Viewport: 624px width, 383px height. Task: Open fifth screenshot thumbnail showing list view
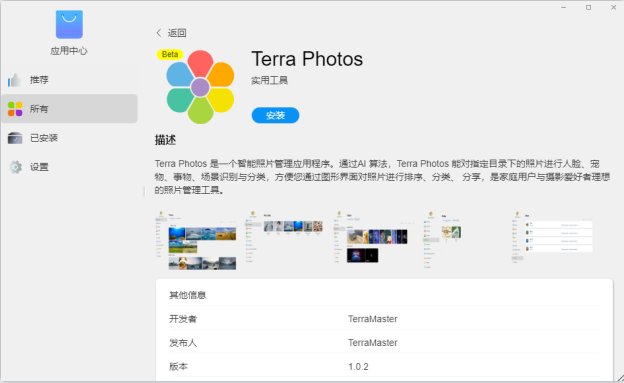pyautogui.click(x=552, y=238)
